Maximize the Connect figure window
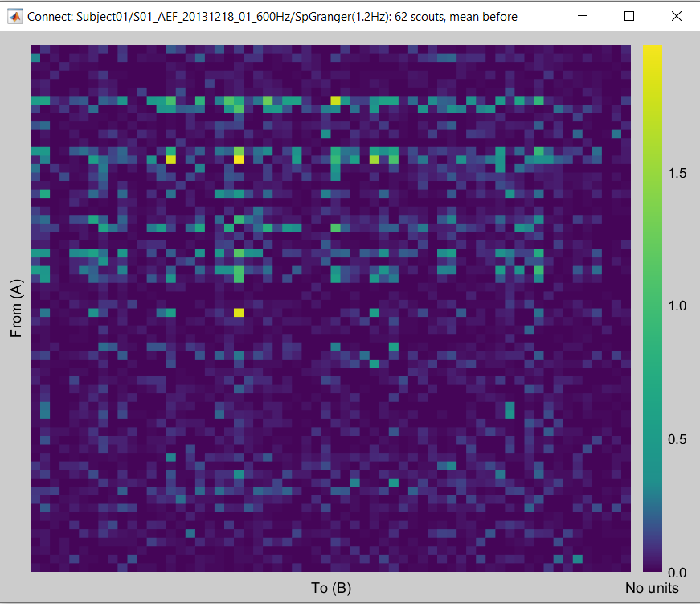This screenshot has height=604, width=700. (629, 16)
